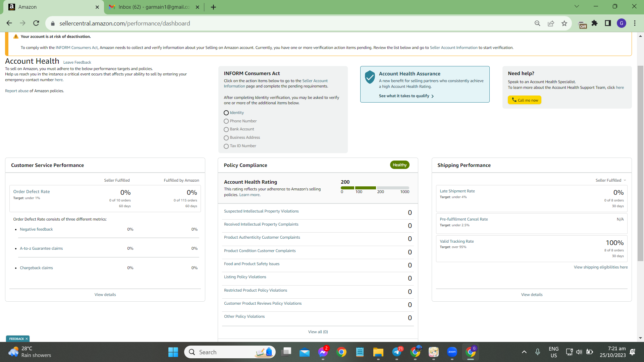Image resolution: width=644 pixels, height=362 pixels.
Task: Open A-to-z Guarantee claims link
Action: click(41, 248)
